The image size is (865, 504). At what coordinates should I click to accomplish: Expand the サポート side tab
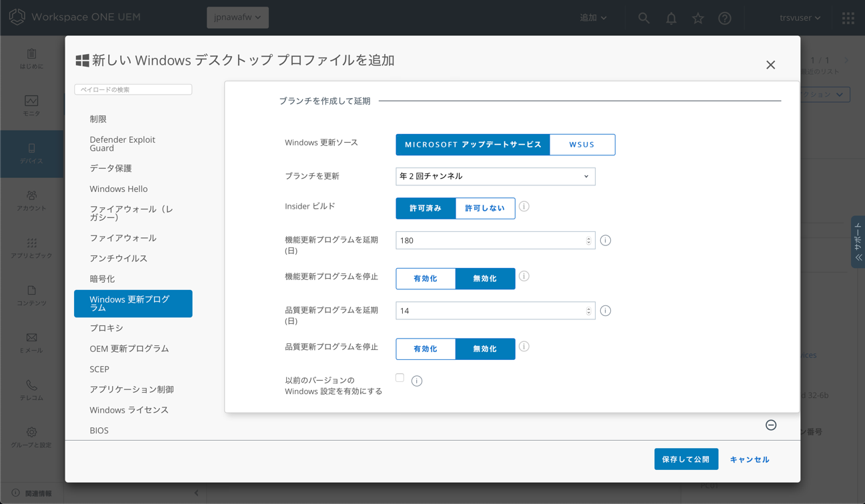(x=858, y=242)
